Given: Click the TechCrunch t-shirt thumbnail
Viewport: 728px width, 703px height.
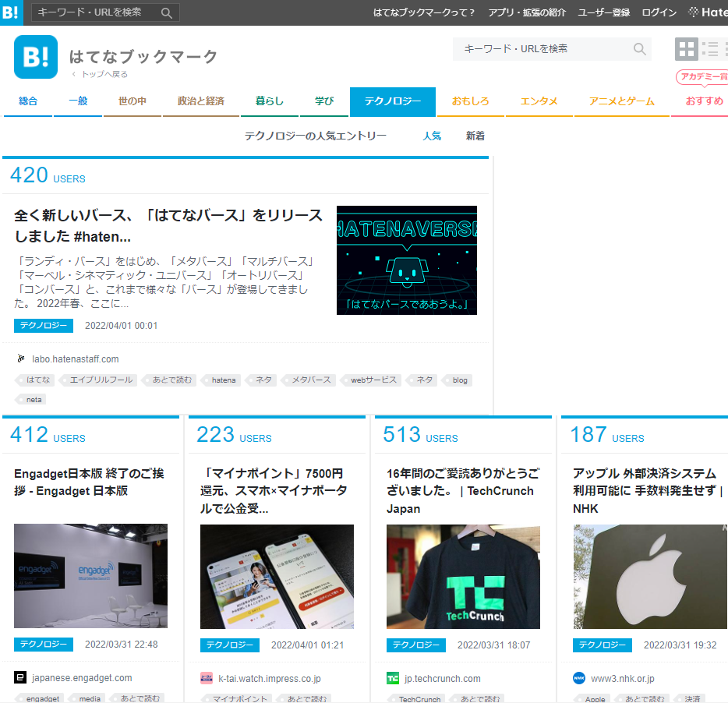Looking at the screenshot, I should coord(463,576).
